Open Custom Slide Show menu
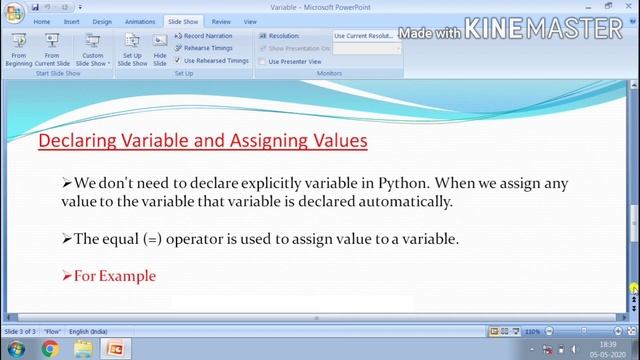The height and width of the screenshot is (360, 640). coord(93,49)
